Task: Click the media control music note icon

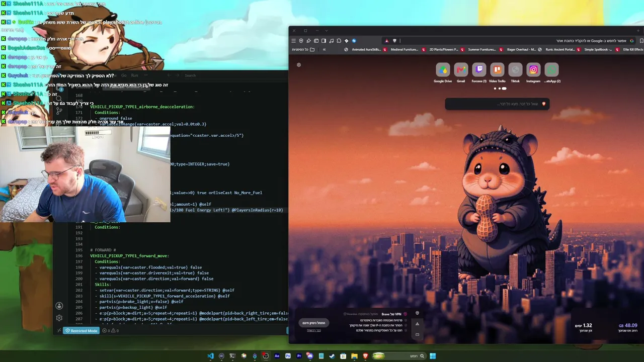Action: click(x=332, y=41)
